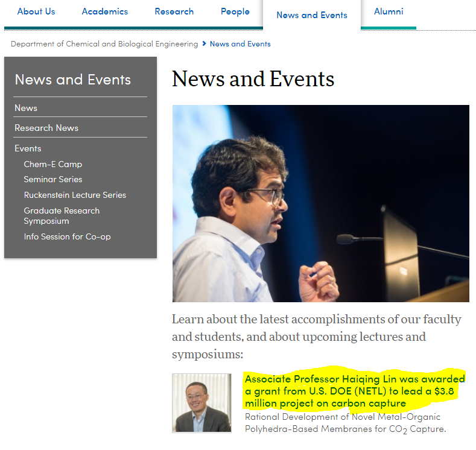Click Department of Chemical and Biological Engineering breadcrumb

pos(104,44)
